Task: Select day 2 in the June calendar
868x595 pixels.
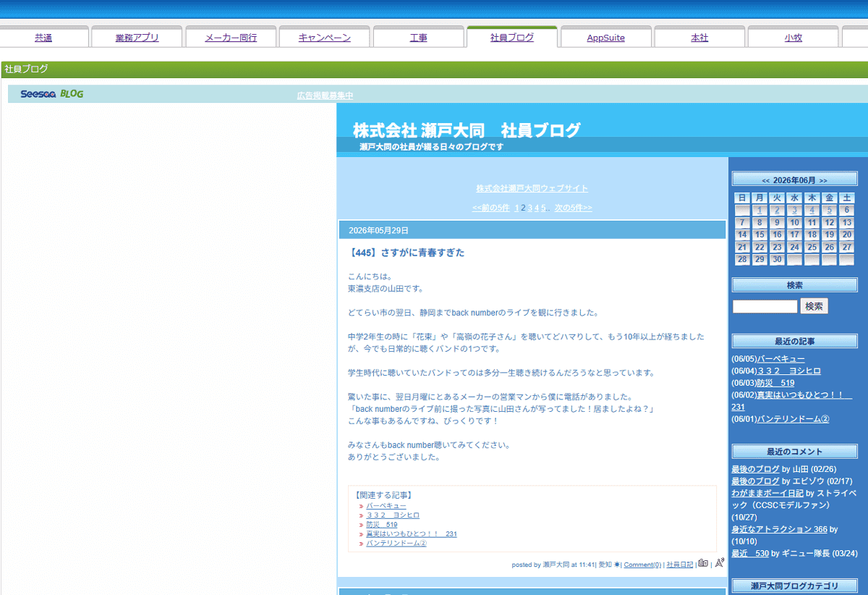Action: coord(777,210)
